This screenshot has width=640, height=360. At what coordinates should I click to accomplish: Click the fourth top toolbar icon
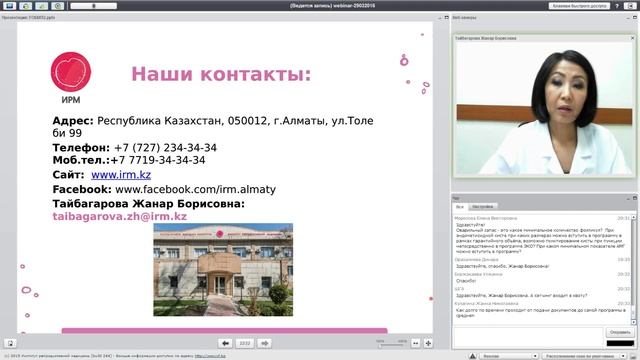[x=58, y=6]
